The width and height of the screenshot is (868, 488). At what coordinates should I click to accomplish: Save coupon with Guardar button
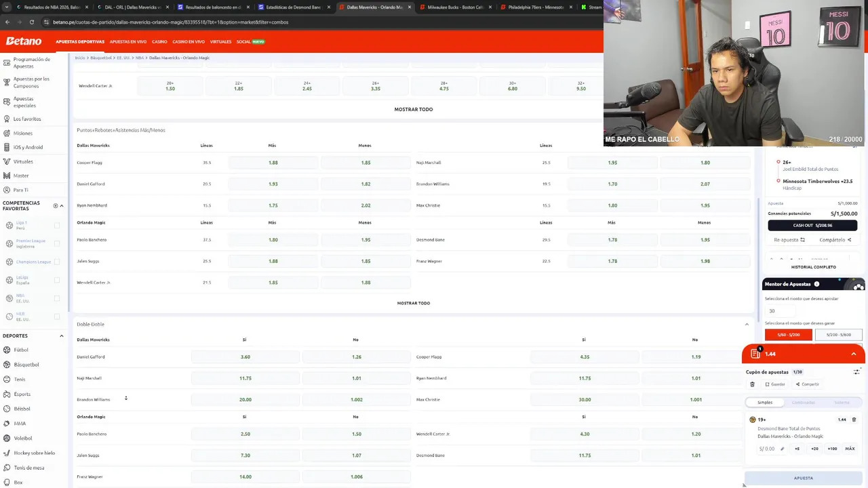[x=775, y=384]
